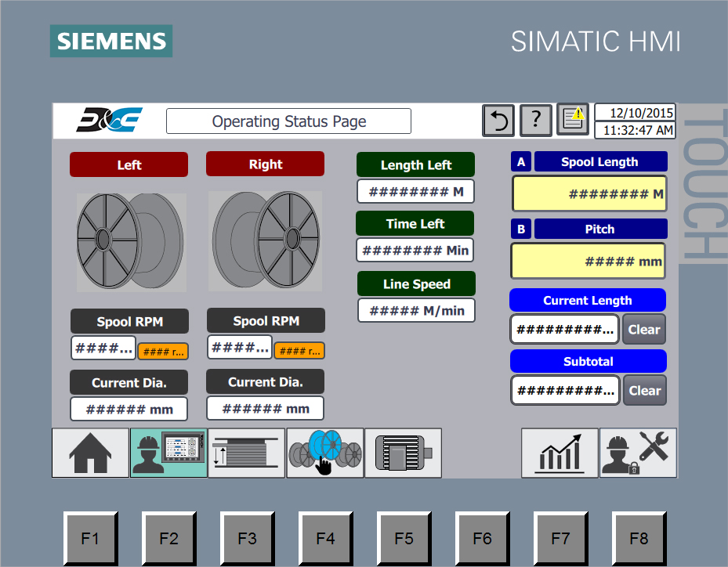The image size is (728, 567).
Task: Click the Right spool RPM white field
Action: pos(240,347)
